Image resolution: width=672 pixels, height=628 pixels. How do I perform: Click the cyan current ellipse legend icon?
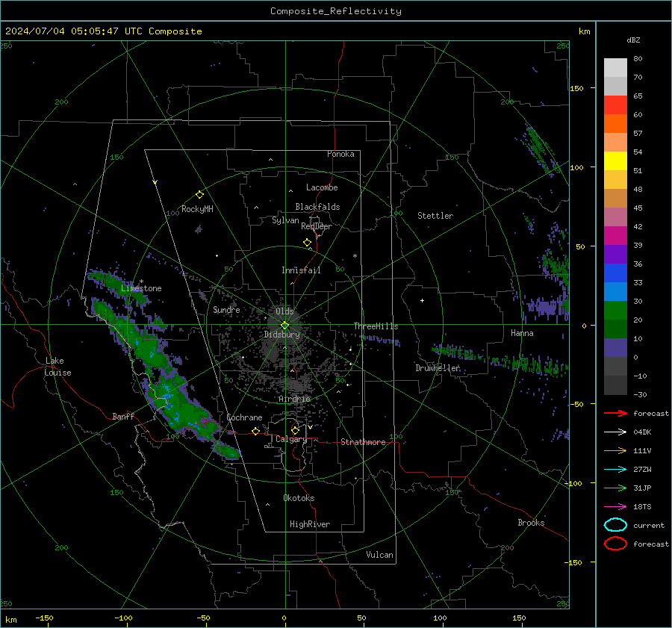(615, 525)
